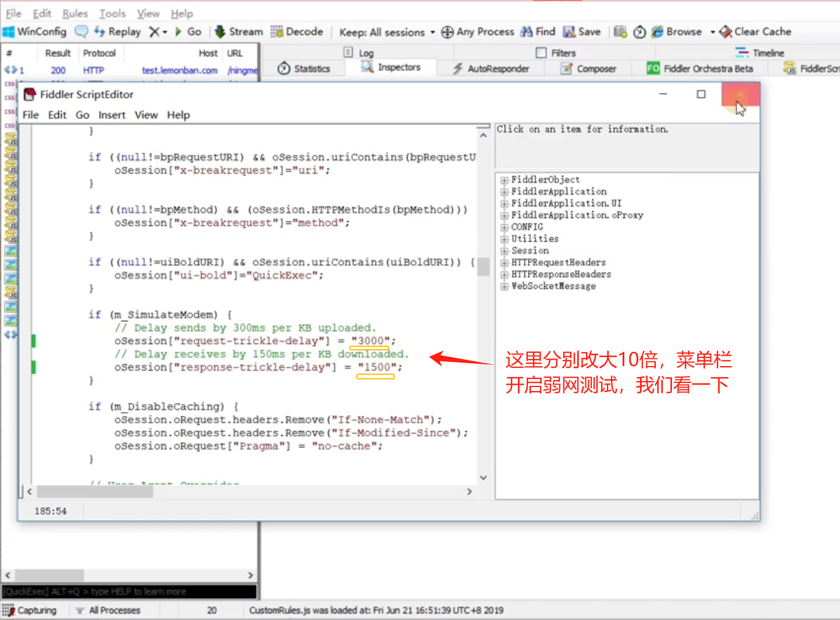Open the Remove sessions X dropdown
Viewport: 840px width, 620px height.
(158, 31)
